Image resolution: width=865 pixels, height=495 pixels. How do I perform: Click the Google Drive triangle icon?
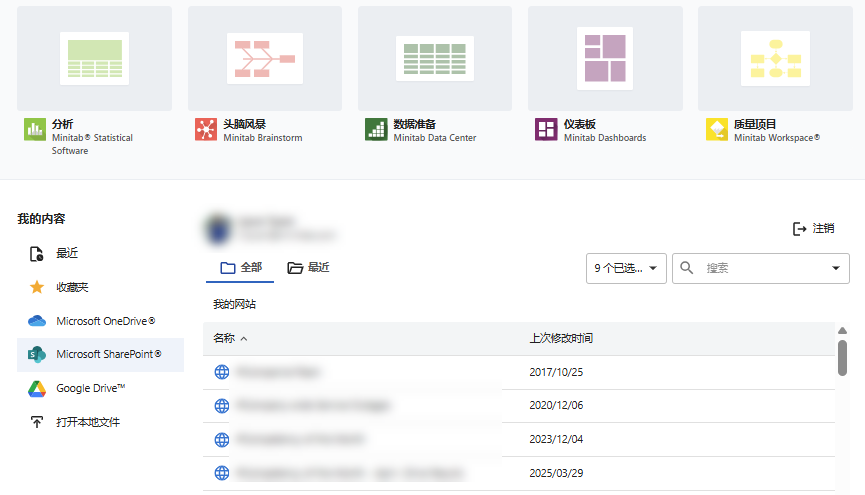(37, 389)
